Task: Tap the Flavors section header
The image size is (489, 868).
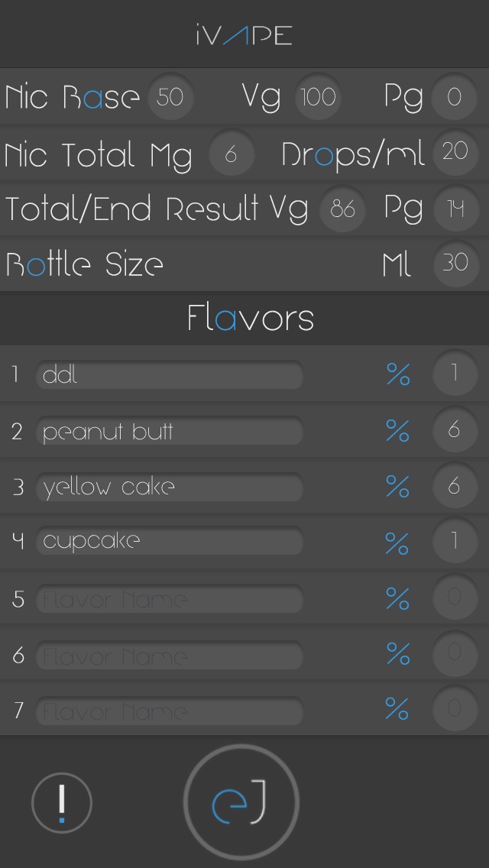Action: point(250,318)
